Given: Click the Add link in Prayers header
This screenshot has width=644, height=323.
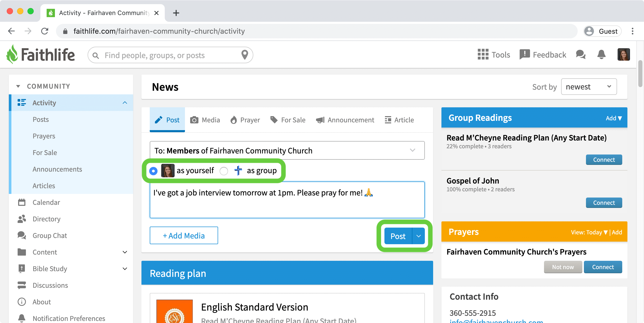Looking at the screenshot, I should (617, 232).
